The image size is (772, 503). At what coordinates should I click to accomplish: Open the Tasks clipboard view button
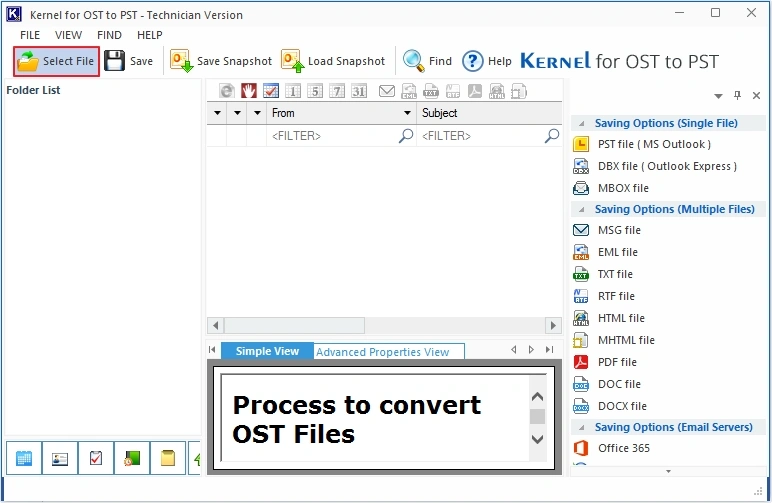pyautogui.click(x=96, y=458)
